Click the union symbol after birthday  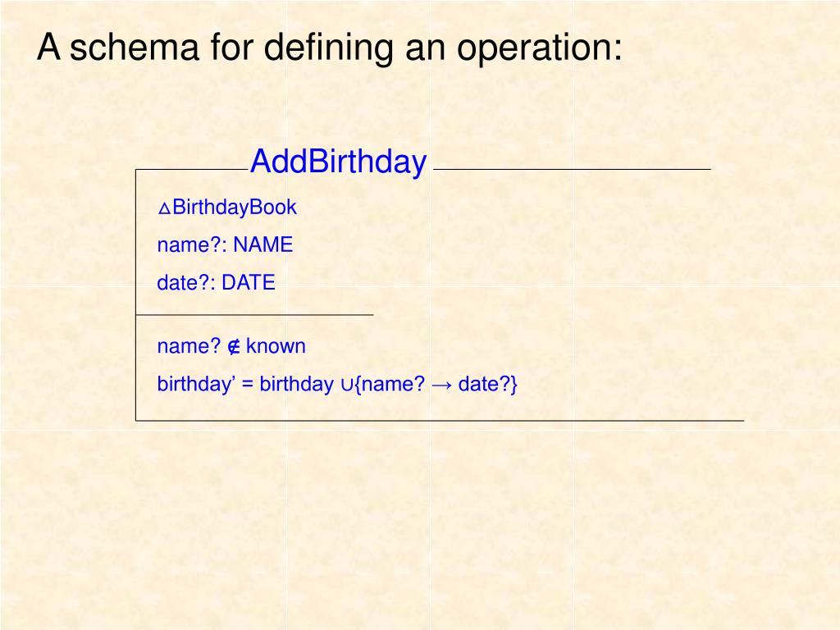click(x=346, y=386)
